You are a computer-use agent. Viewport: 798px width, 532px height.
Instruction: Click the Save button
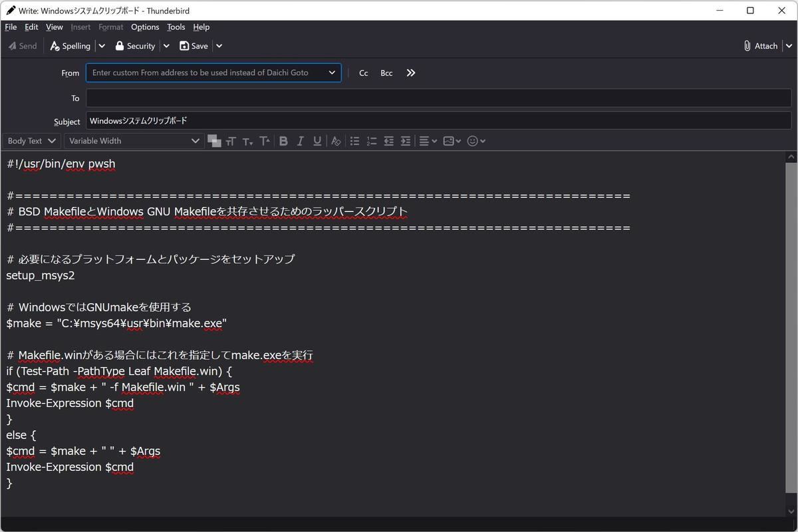(194, 46)
